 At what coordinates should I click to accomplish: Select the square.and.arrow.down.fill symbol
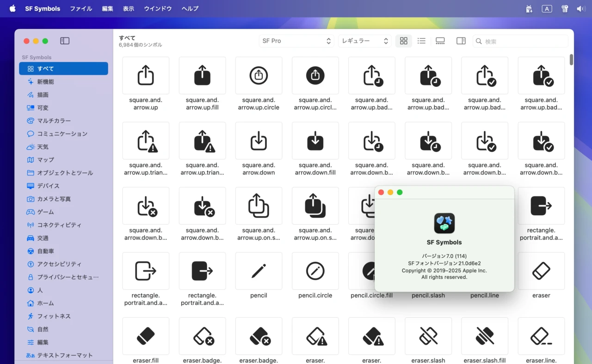click(315, 140)
